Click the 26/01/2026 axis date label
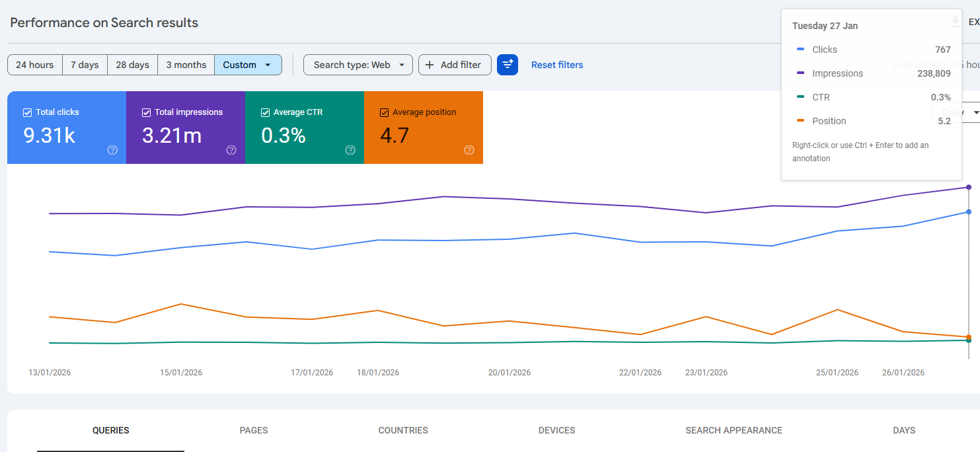This screenshot has height=452, width=980. [x=903, y=373]
